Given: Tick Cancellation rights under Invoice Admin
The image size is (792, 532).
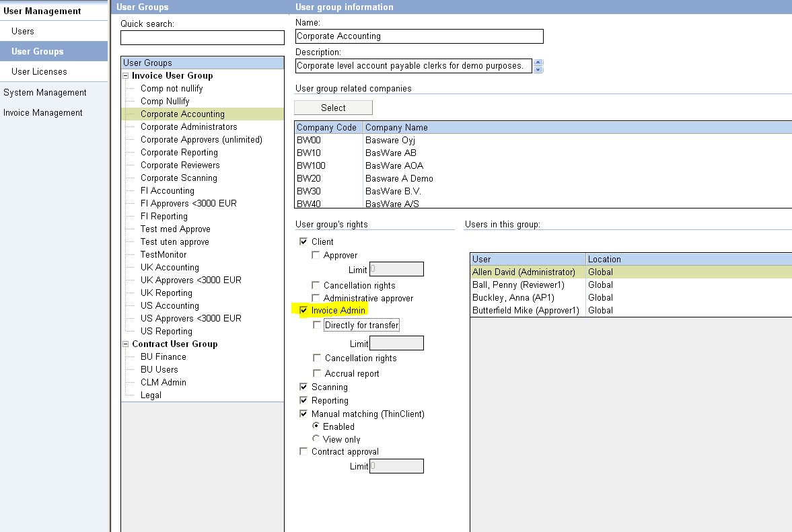Looking at the screenshot, I should point(317,358).
